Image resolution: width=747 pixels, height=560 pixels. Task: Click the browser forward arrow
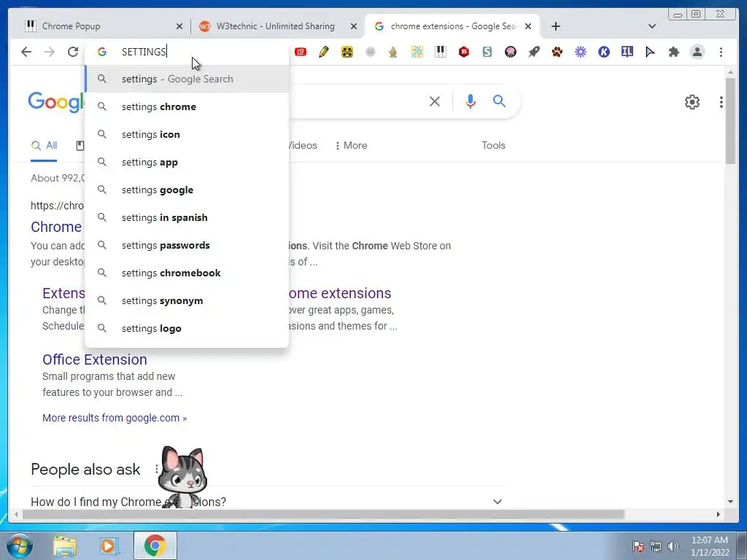click(x=50, y=52)
